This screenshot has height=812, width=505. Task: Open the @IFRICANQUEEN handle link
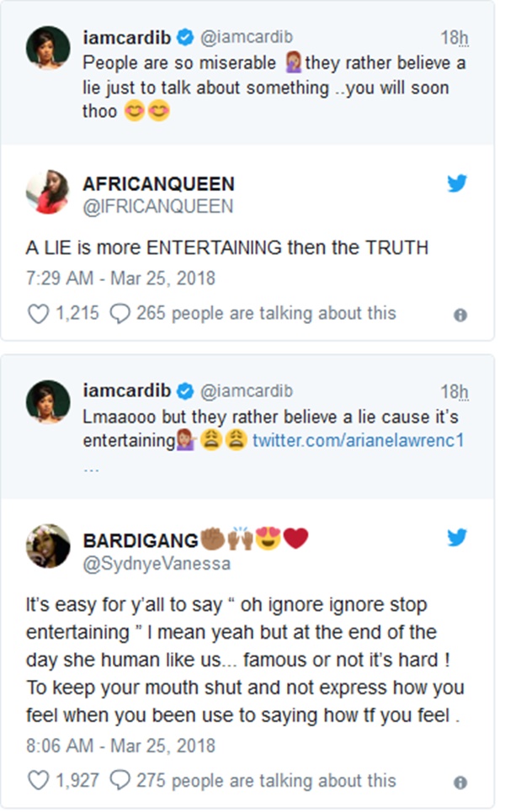[158, 206]
